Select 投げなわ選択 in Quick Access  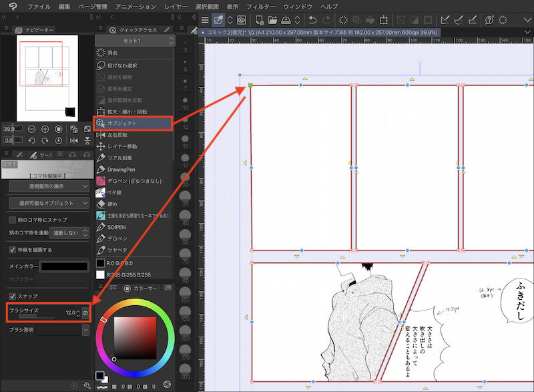pyautogui.click(x=134, y=65)
